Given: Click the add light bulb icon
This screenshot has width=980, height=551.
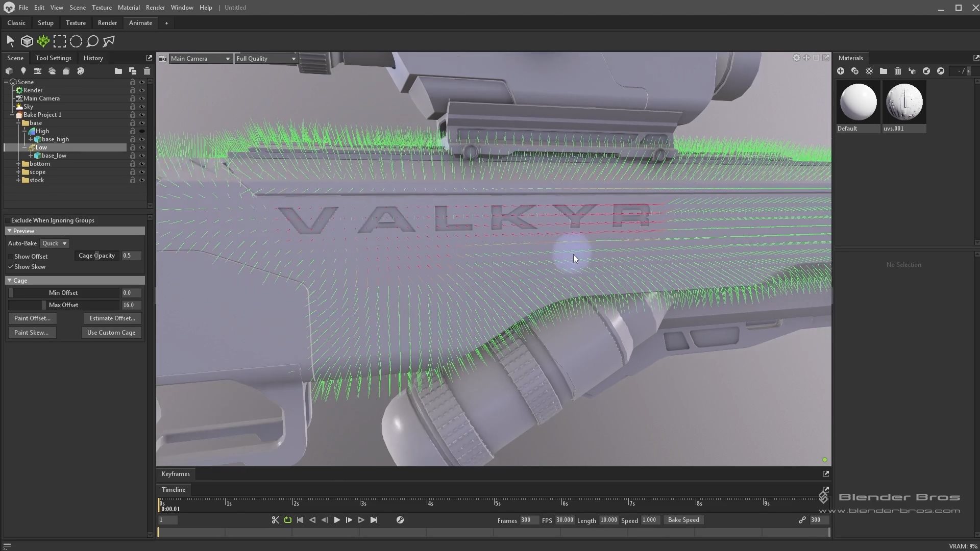Looking at the screenshot, I should pos(23,71).
